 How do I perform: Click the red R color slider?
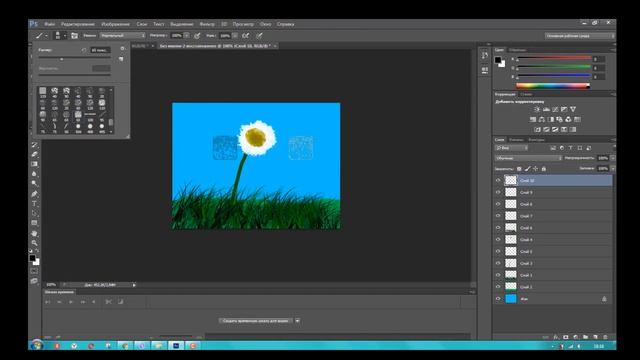tap(554, 58)
